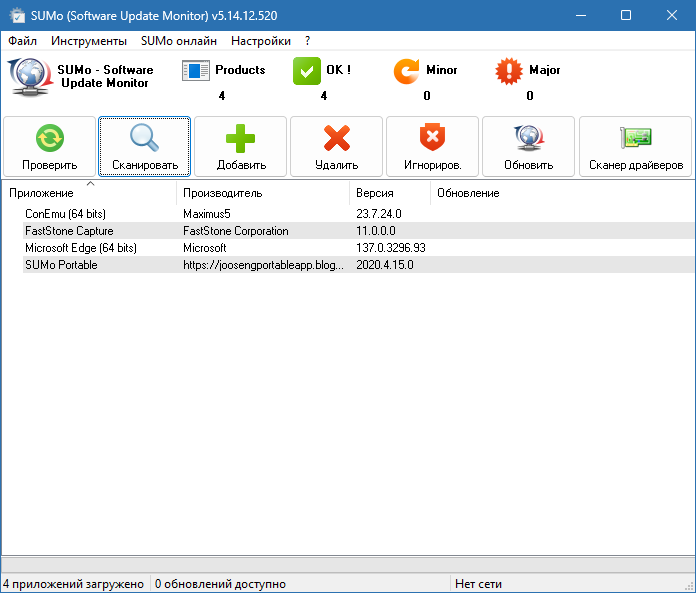Click version 11.0.0.0
696x593 pixels.
click(376, 231)
